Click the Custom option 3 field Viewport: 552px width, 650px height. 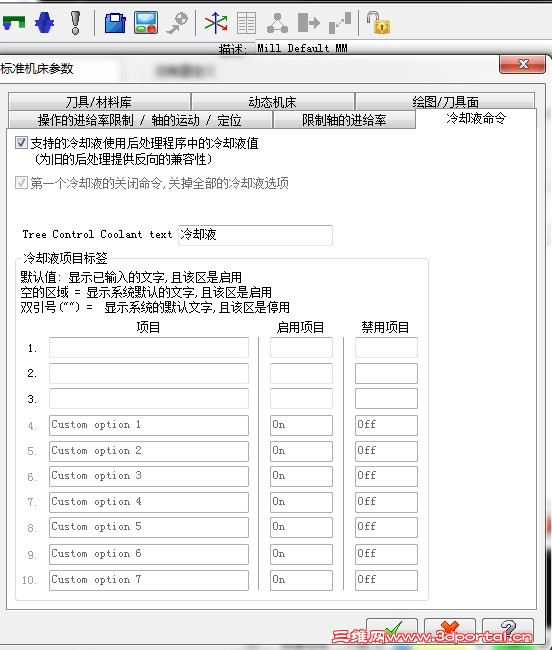coord(149,476)
